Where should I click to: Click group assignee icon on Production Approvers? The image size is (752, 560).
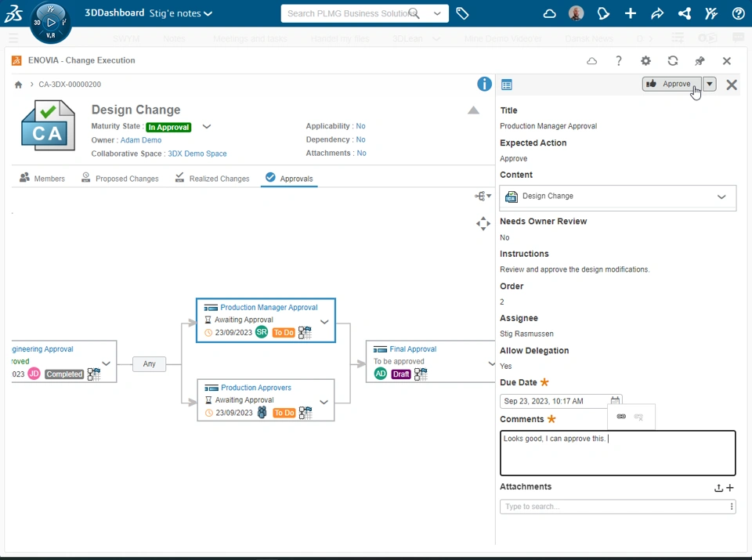262,412
